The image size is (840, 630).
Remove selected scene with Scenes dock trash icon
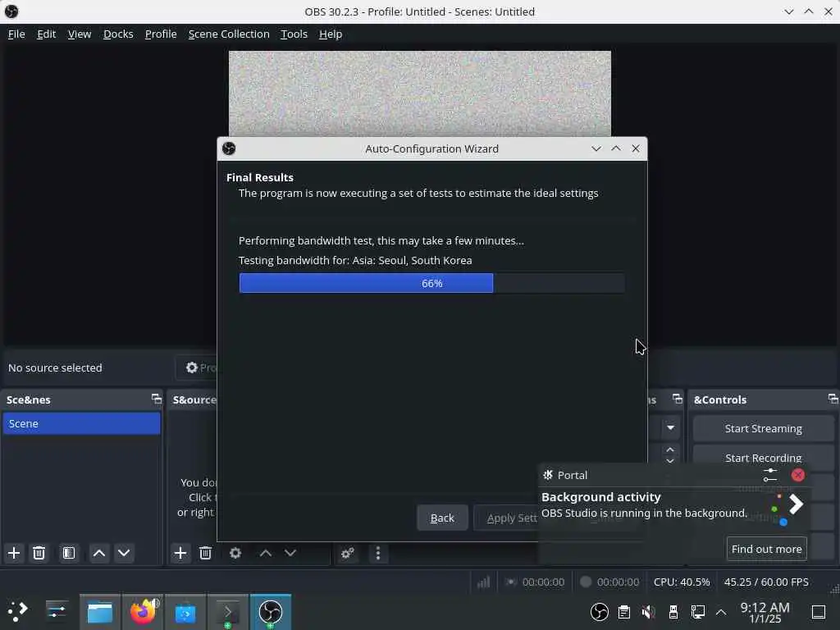[39, 553]
